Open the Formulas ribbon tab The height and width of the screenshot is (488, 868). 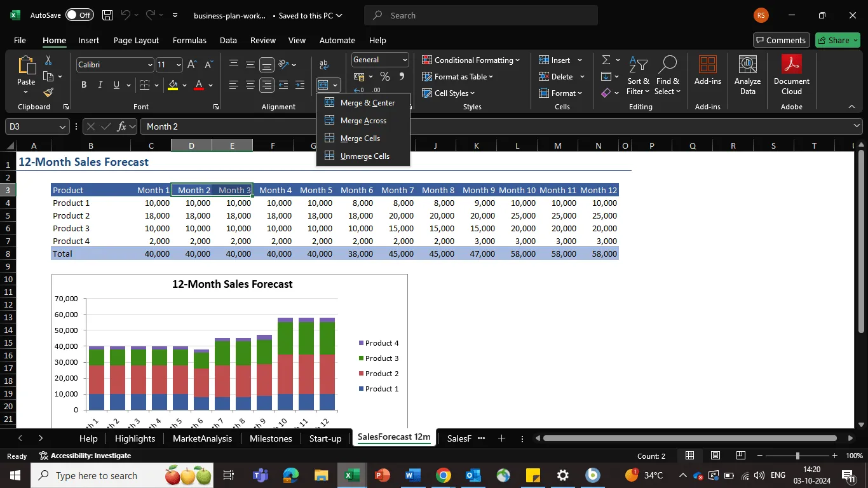click(x=189, y=40)
